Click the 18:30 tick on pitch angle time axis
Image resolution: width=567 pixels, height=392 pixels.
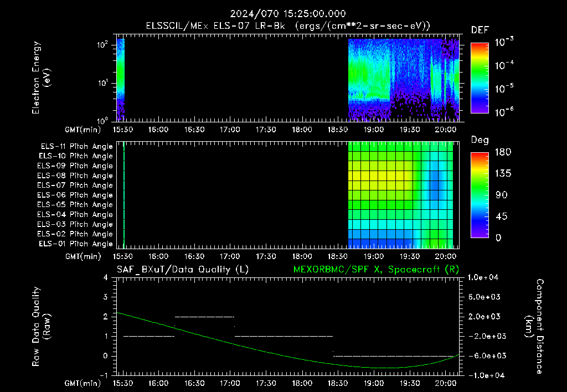[338, 256]
